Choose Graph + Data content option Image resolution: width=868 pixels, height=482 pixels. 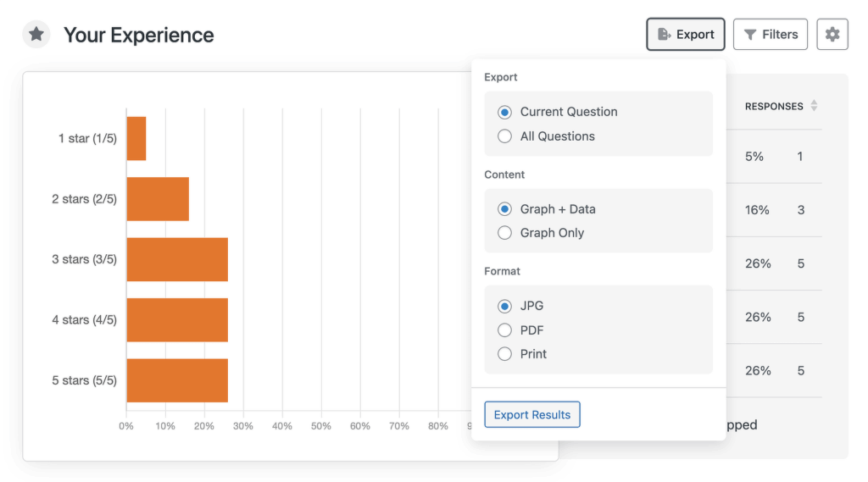(505, 209)
